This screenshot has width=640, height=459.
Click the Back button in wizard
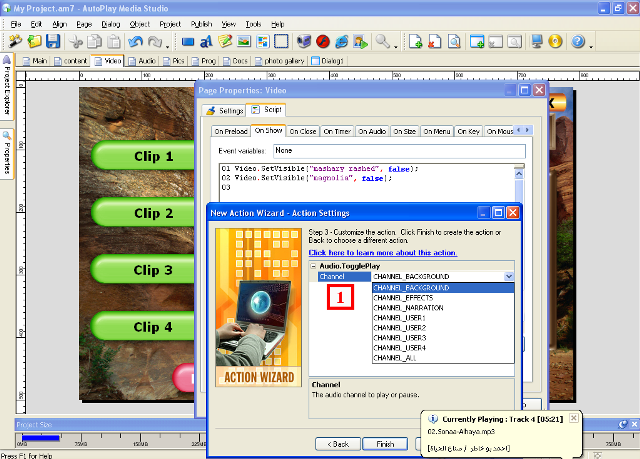coord(338,443)
